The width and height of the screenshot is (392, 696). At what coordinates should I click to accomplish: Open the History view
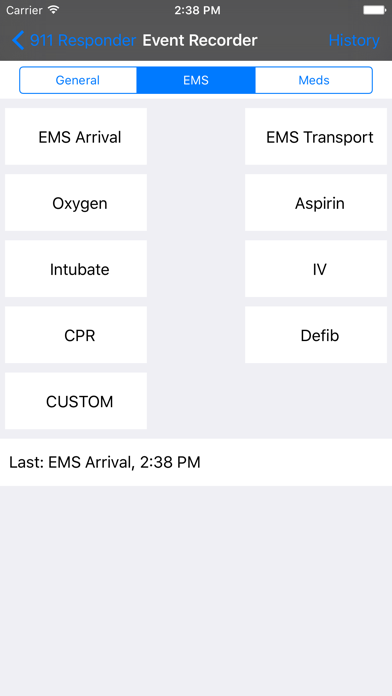click(354, 40)
